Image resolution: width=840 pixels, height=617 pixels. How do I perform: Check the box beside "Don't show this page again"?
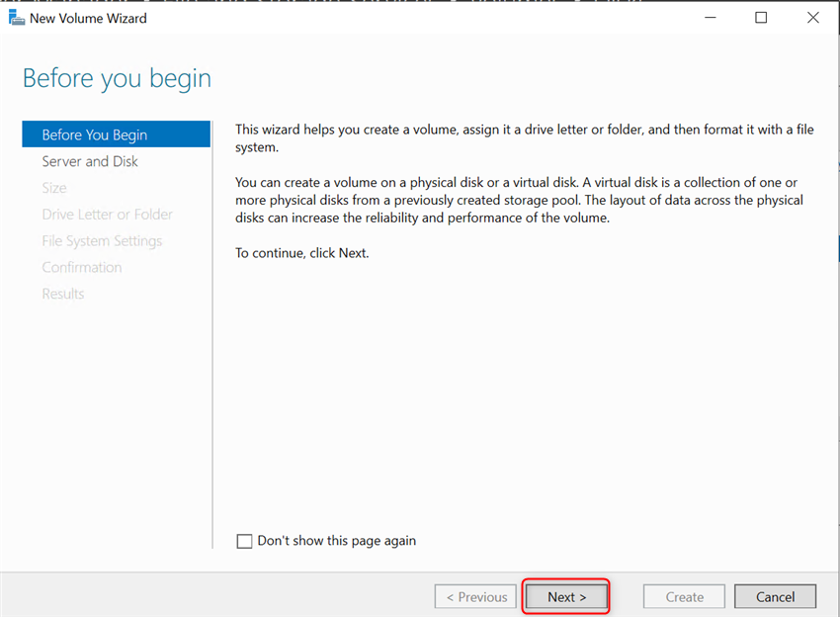point(244,540)
